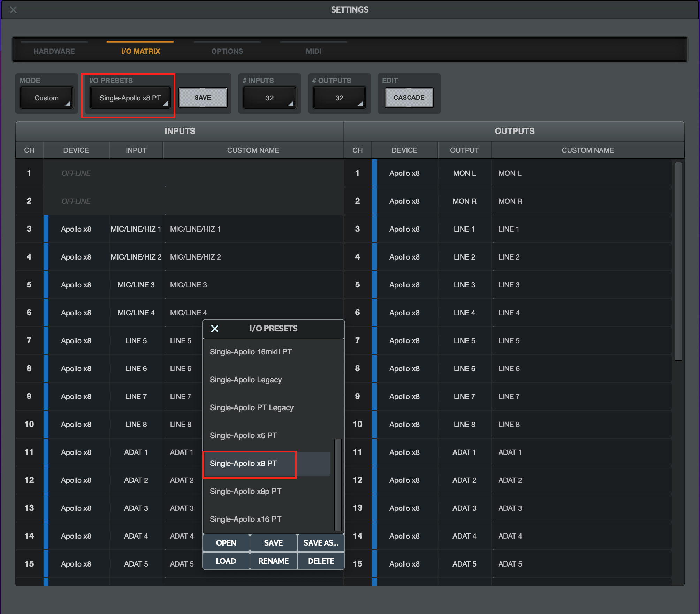
Task: Expand the I/O PRESETS selector
Action: [x=129, y=98]
